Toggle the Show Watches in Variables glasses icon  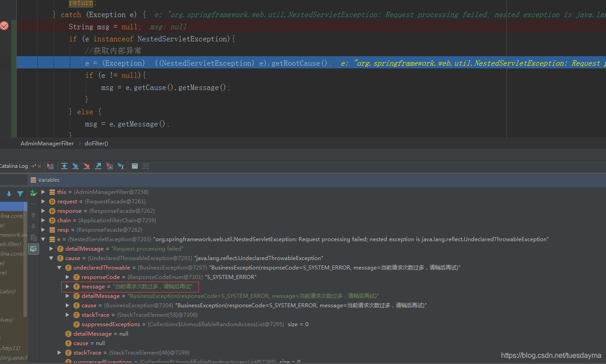pos(33,249)
